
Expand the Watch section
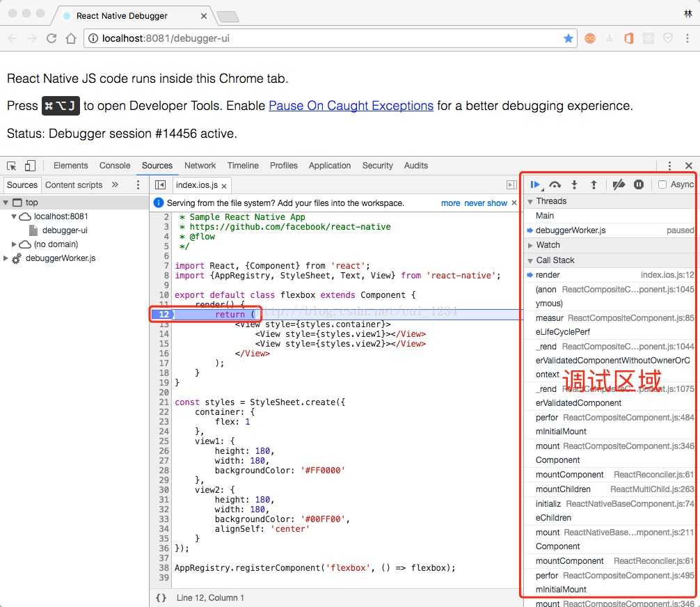(530, 245)
